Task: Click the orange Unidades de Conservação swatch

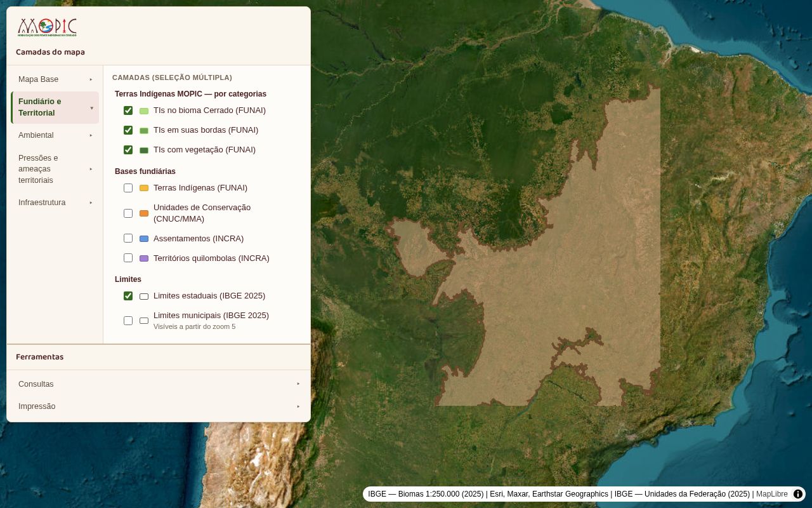Action: pyautogui.click(x=144, y=213)
